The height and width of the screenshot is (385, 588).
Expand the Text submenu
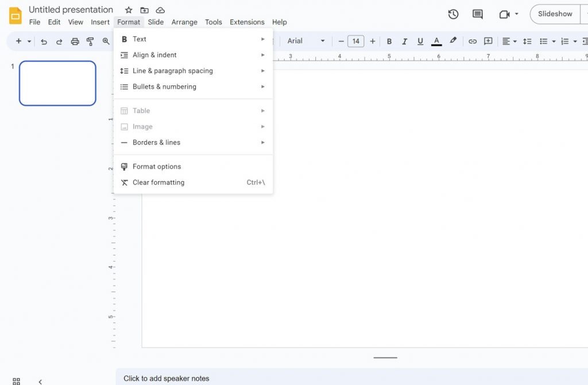click(x=193, y=39)
